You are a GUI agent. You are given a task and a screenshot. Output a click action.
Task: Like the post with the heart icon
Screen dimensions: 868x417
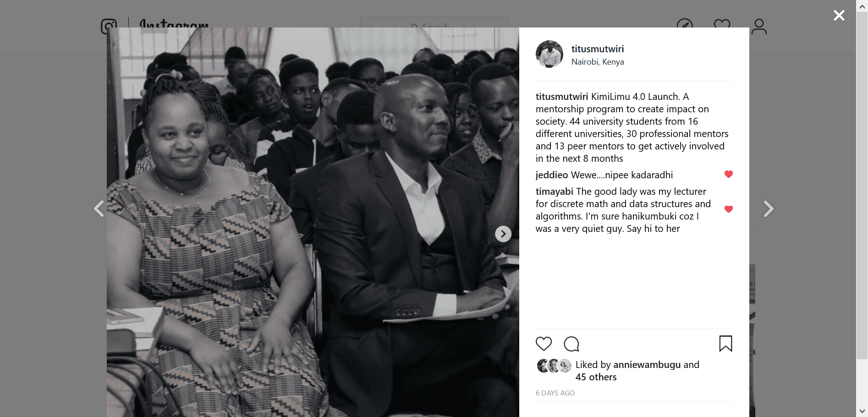(544, 344)
